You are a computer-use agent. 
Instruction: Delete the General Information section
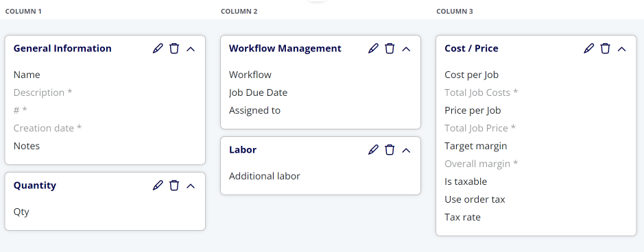(174, 49)
